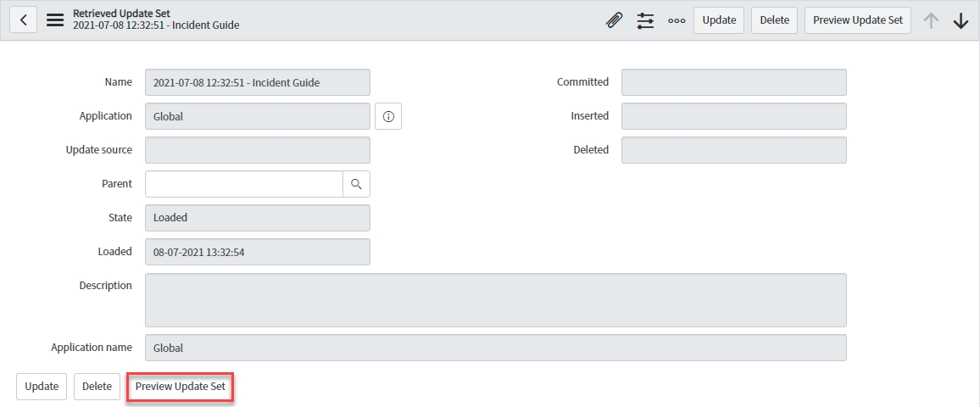Click the Update source field
The image size is (980, 407).
coord(258,150)
